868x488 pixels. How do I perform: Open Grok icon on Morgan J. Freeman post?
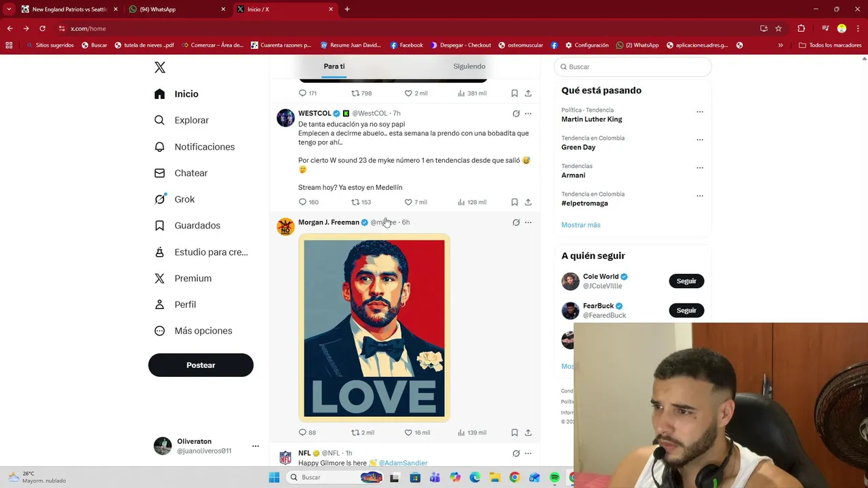(x=516, y=222)
